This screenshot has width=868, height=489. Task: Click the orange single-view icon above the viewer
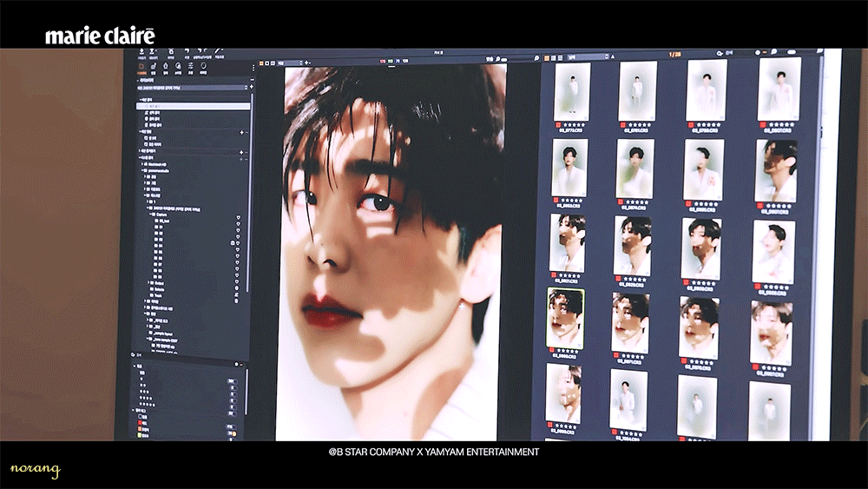point(261,63)
